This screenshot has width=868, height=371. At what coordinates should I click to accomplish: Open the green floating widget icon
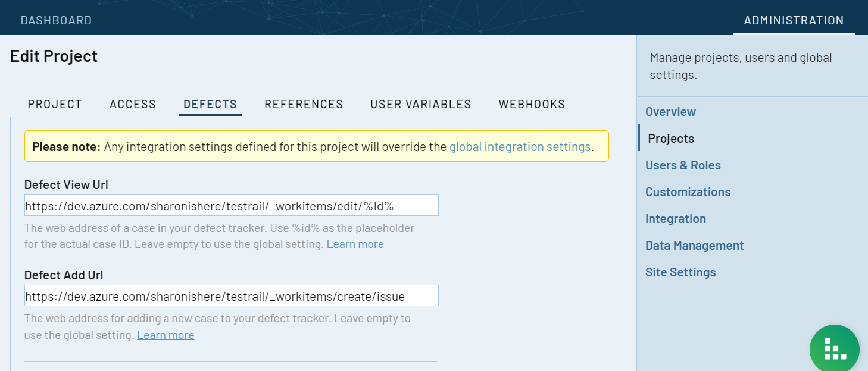(x=834, y=349)
